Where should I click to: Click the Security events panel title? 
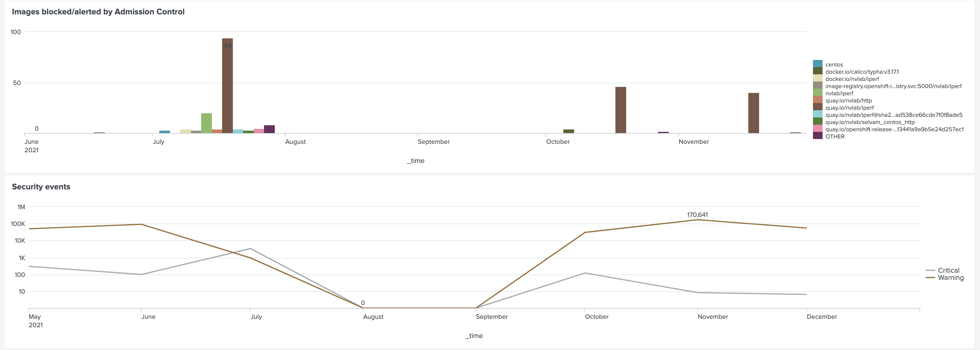41,187
